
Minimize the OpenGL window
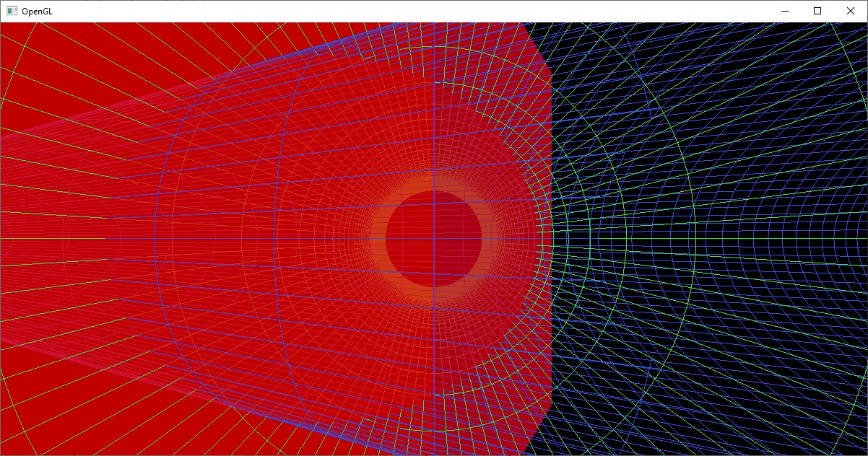pos(784,12)
